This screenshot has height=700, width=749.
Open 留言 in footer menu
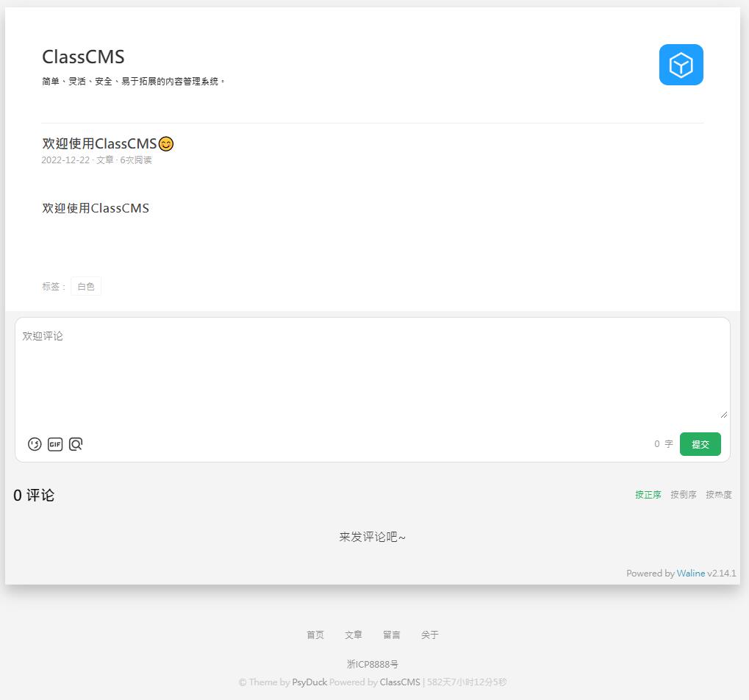pyautogui.click(x=392, y=635)
